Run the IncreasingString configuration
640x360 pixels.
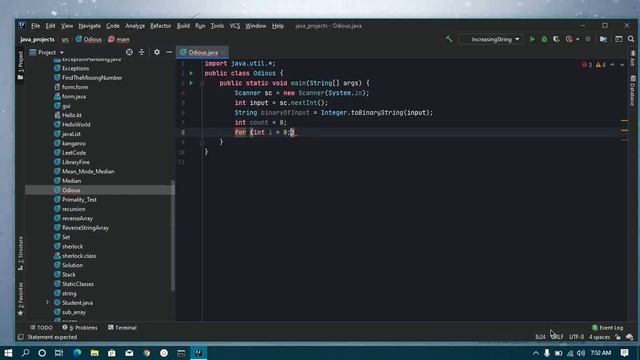tap(532, 39)
